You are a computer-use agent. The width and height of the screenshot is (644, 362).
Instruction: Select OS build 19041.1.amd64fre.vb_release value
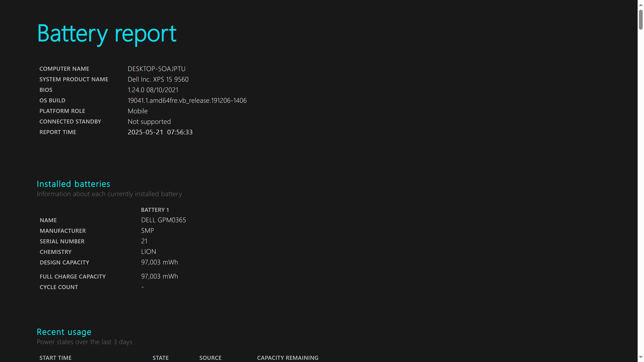coord(187,101)
